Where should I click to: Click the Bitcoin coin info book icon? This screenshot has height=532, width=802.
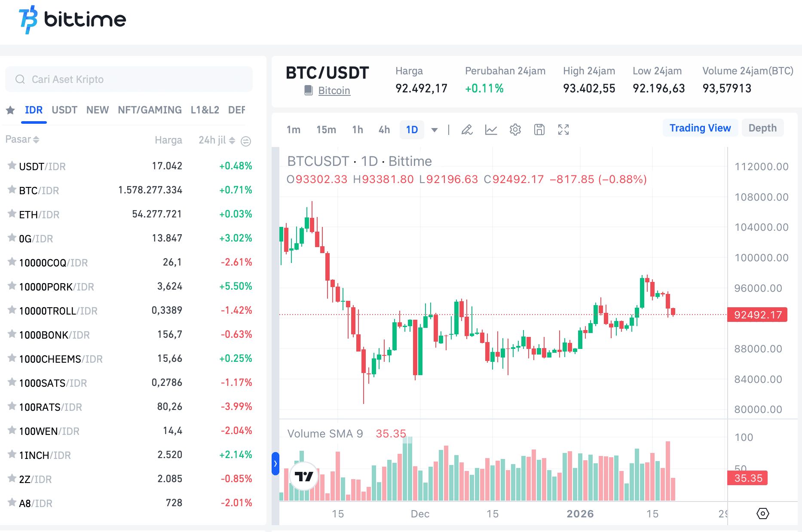click(308, 90)
